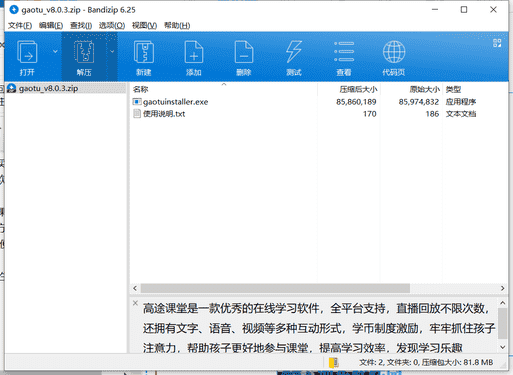
Task: Click the gaotuinstaller.exe file icon
Action: 137,102
